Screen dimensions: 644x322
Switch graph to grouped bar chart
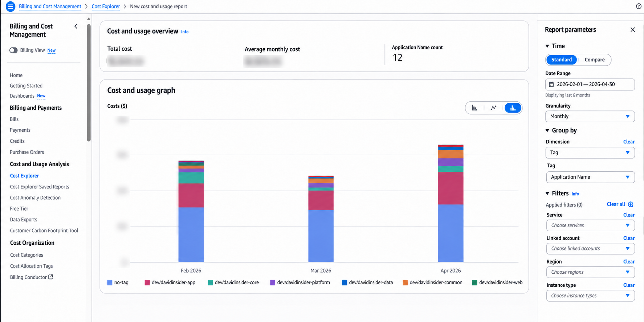474,108
